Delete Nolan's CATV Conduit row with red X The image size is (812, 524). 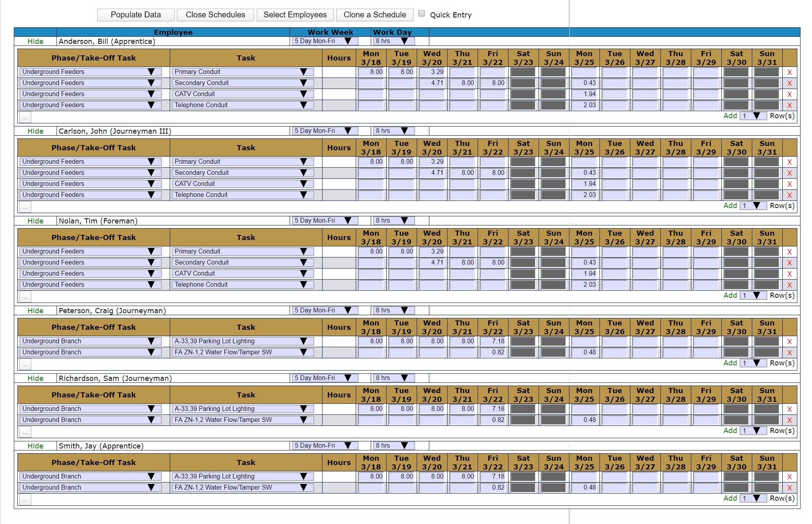click(789, 274)
